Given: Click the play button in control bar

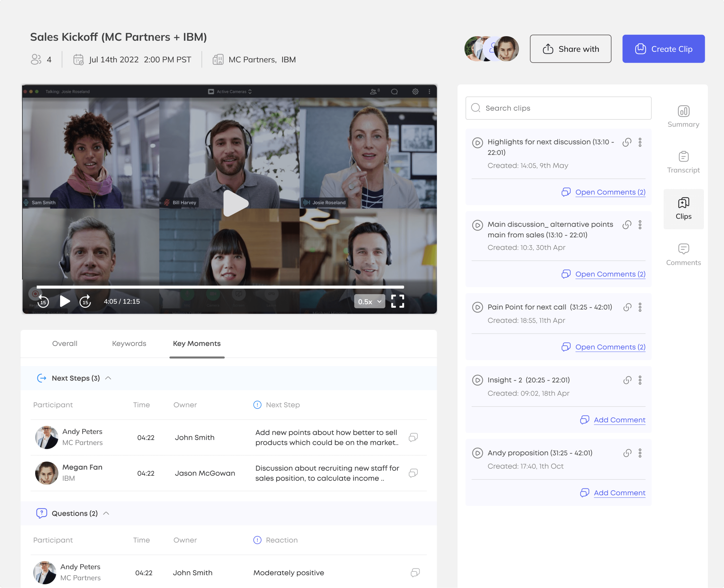Looking at the screenshot, I should (65, 301).
